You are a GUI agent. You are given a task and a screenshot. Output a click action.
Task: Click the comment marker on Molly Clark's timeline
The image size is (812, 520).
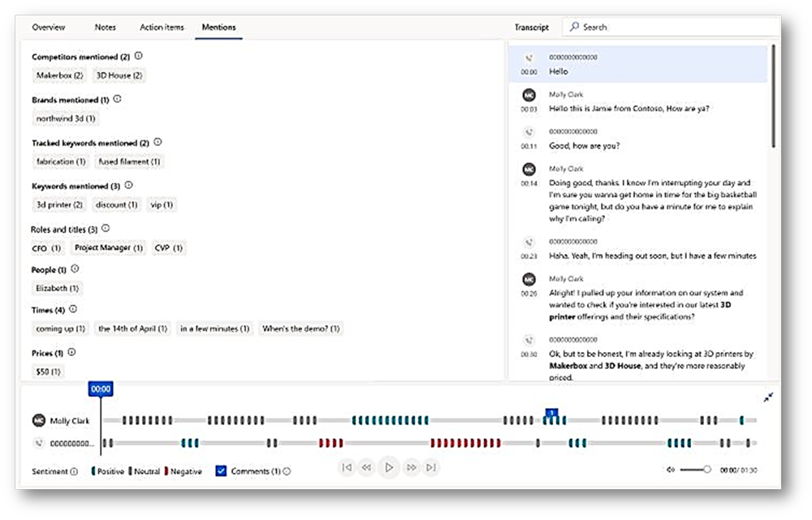click(553, 413)
